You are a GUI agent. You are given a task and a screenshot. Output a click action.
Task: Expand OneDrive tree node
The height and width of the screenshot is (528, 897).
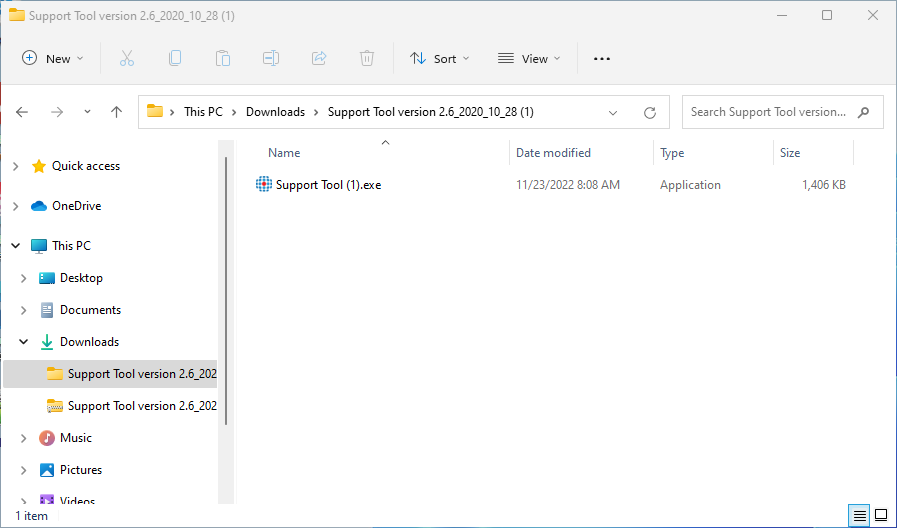16,206
